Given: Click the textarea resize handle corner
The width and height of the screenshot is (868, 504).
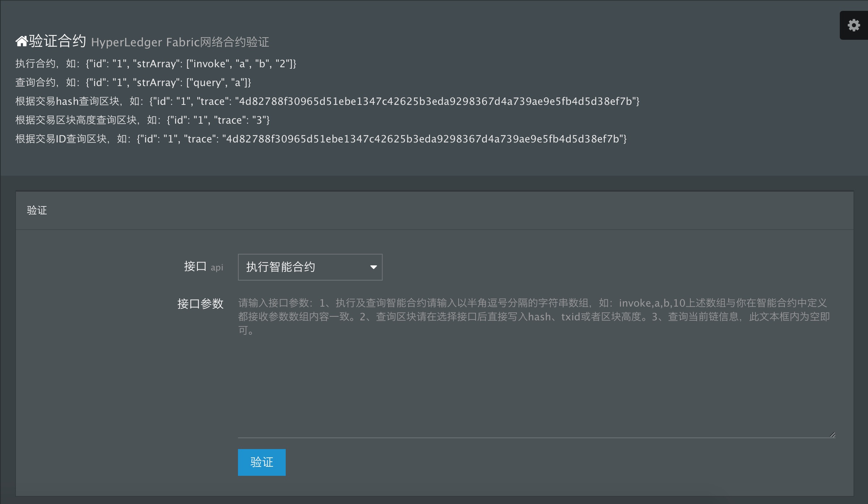Looking at the screenshot, I should (832, 435).
